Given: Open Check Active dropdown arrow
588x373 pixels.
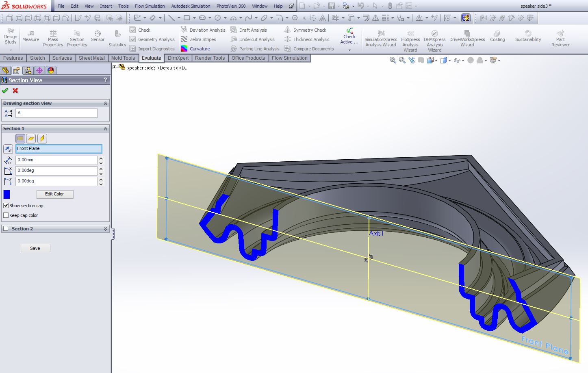Looking at the screenshot, I should tap(349, 50).
